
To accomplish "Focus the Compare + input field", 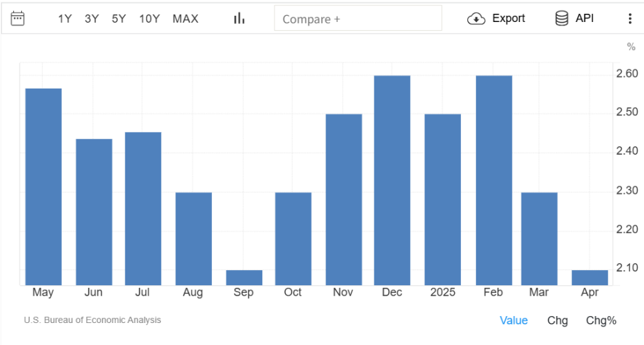I will click(x=358, y=19).
